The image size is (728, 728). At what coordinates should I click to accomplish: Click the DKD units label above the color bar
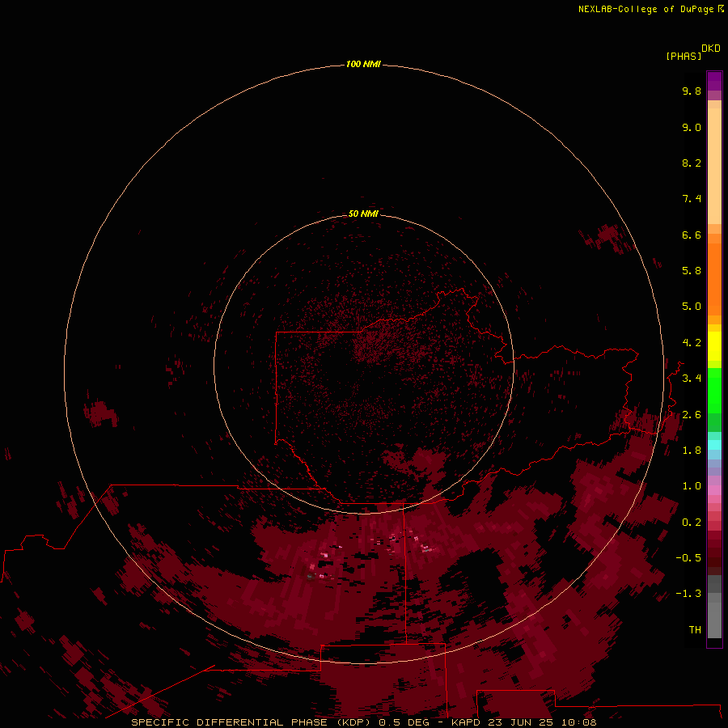coord(711,49)
